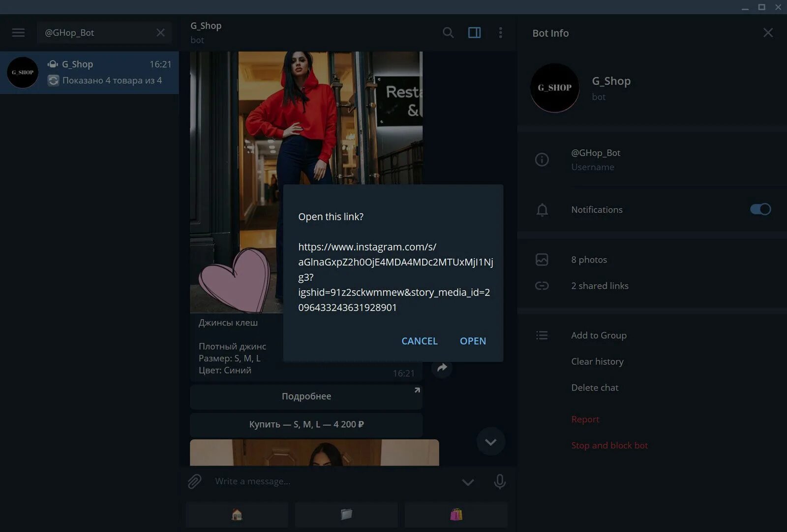
Task: Click Купить — S, M, L — 4 200 ₽ button
Action: [x=306, y=424]
